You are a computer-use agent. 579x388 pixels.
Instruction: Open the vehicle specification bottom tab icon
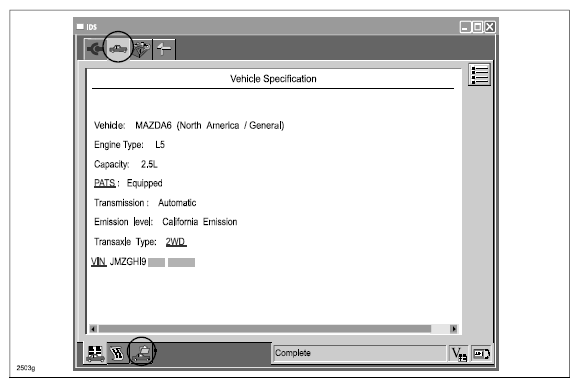[142, 353]
